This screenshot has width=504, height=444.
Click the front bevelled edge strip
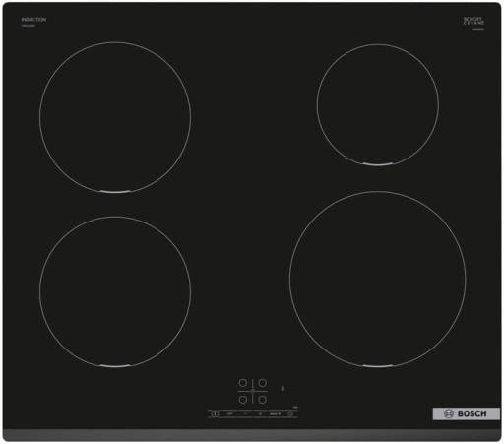point(252,435)
